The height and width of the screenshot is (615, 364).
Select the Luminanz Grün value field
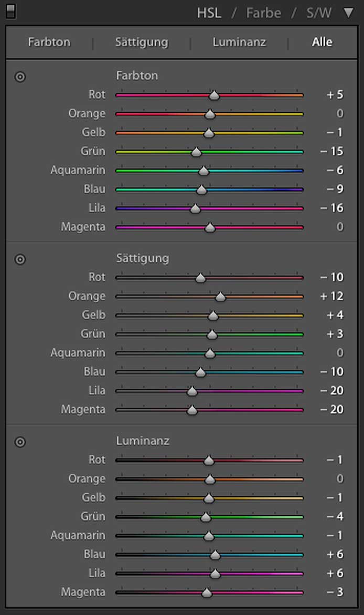(x=335, y=517)
